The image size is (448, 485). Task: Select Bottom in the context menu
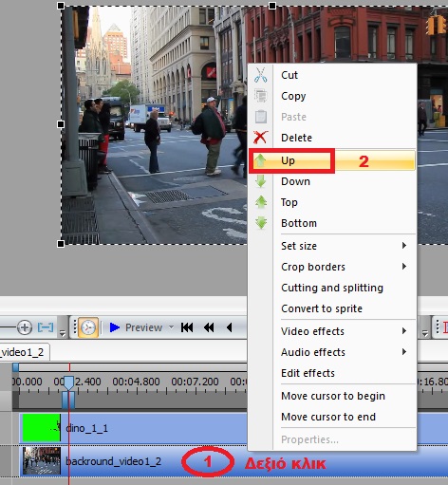click(x=332, y=223)
